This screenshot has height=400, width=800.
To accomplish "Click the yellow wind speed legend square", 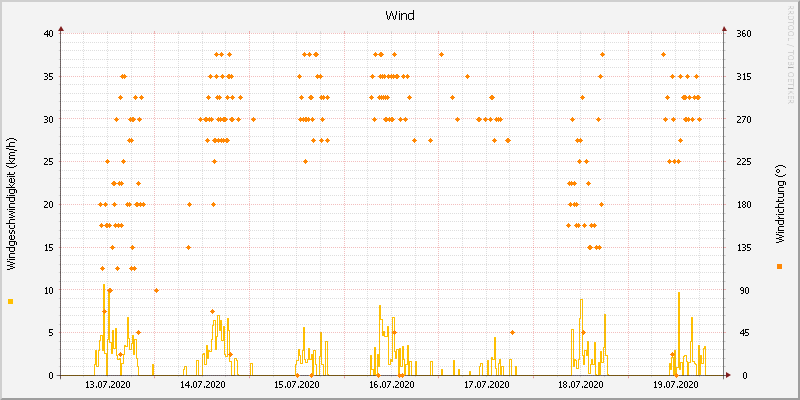I will [11, 302].
